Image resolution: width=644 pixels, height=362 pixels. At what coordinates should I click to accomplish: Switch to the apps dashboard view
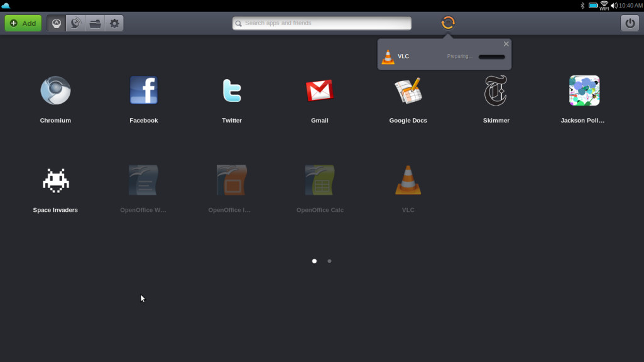[x=57, y=23]
